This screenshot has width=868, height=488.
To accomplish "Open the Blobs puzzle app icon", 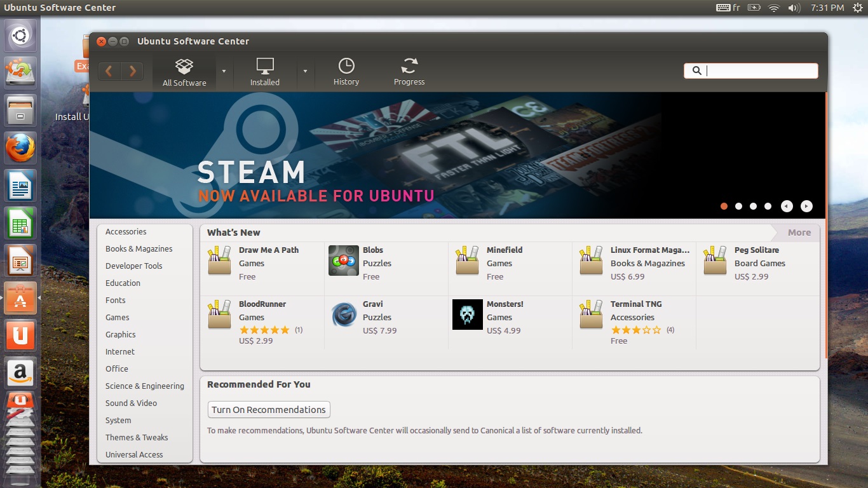I will (344, 261).
